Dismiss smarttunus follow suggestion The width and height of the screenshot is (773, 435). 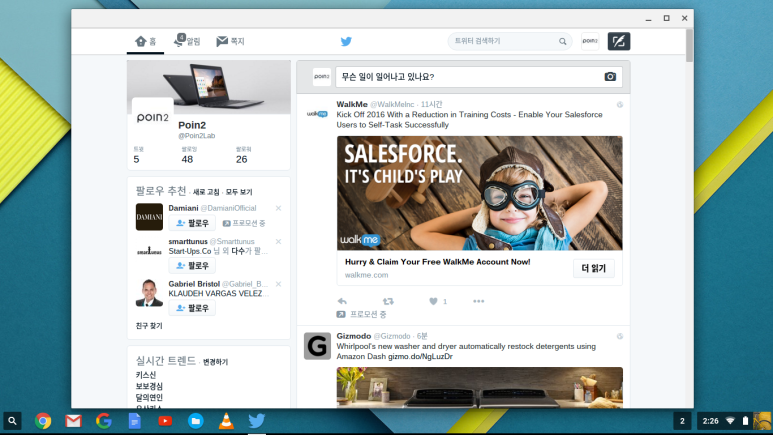(279, 242)
